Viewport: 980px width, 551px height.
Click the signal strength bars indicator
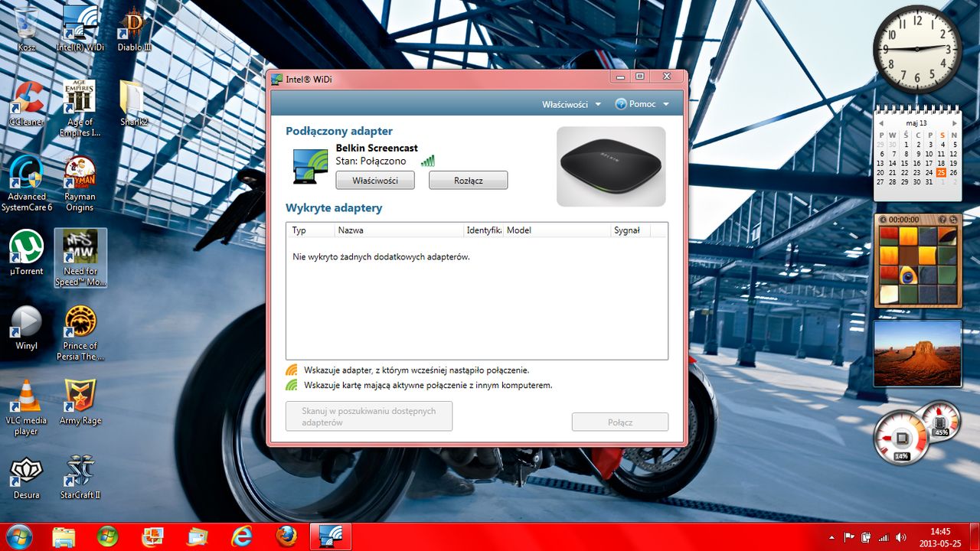427,161
